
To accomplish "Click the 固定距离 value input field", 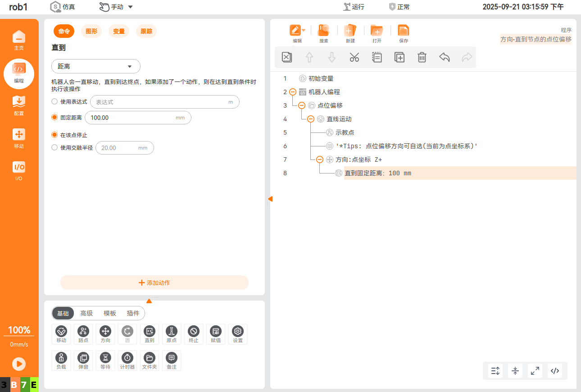I will point(131,118).
